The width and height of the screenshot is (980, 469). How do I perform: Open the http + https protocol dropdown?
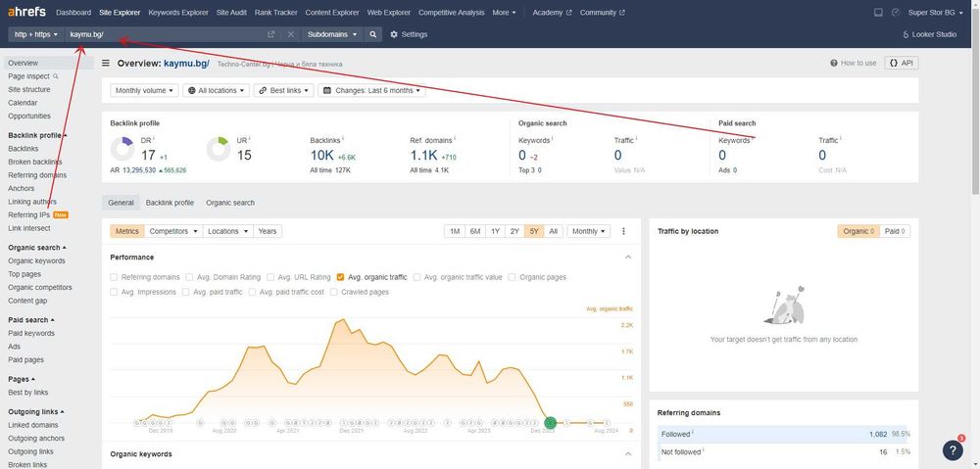click(35, 34)
